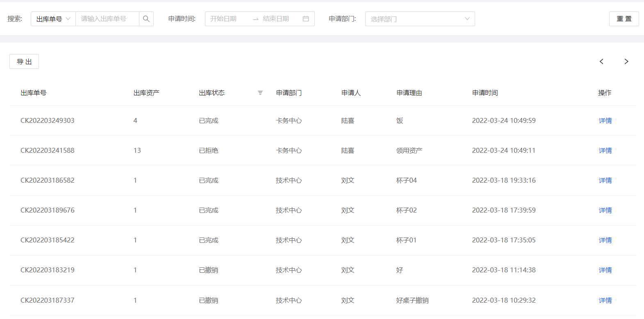This screenshot has width=644, height=319.
Task: Click the 出库状态 column header
Action: [212, 93]
